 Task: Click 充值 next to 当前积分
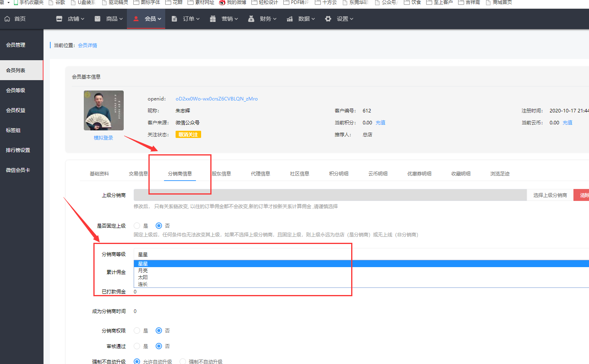[x=380, y=122]
